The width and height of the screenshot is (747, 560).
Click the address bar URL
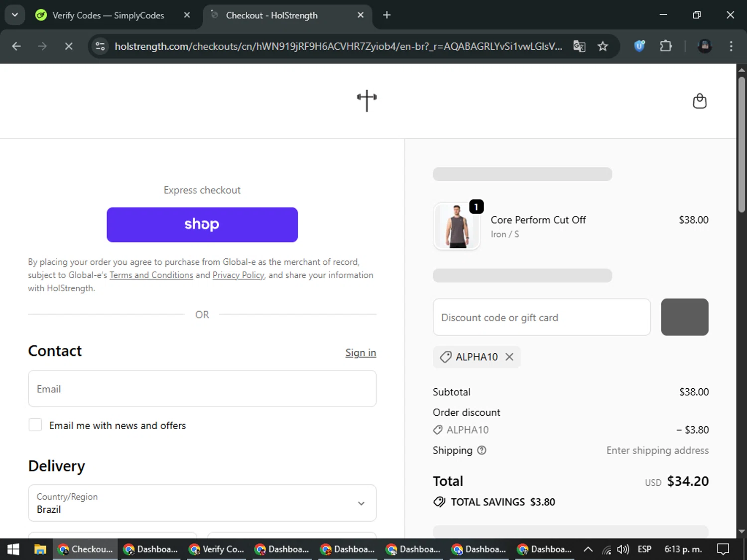coord(338,46)
